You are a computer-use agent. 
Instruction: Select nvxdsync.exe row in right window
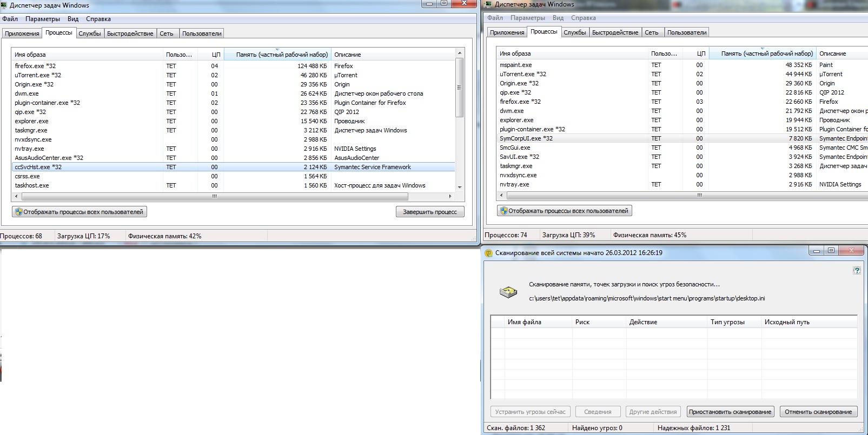tap(683, 175)
